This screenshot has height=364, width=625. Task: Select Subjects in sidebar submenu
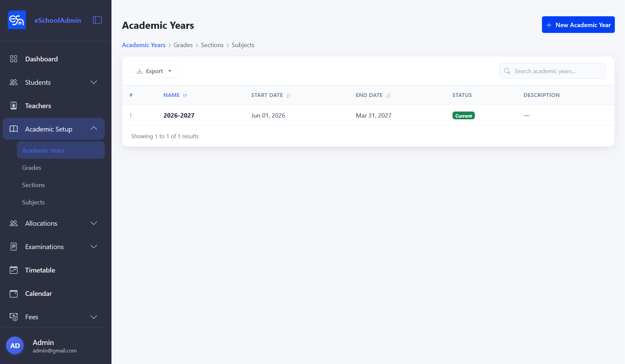click(x=33, y=202)
